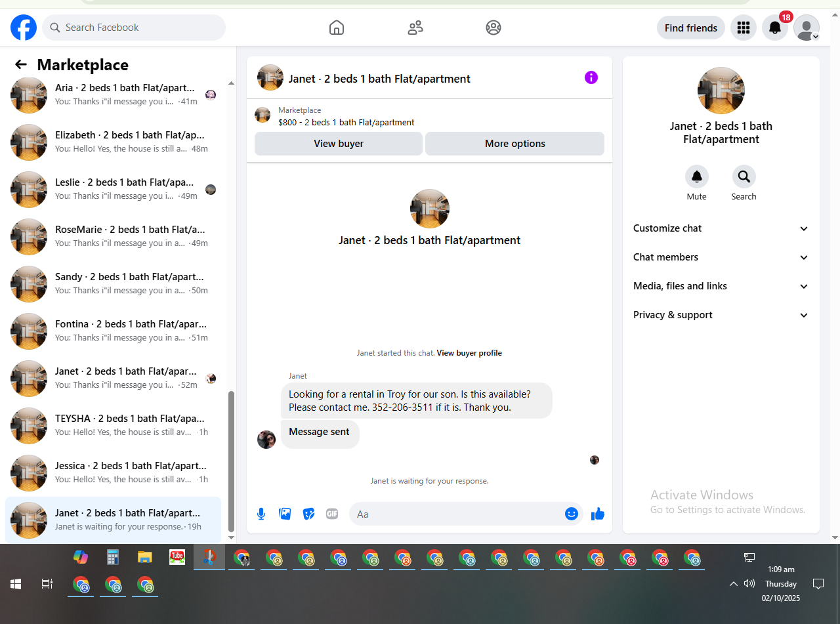The image size is (840, 624).
Task: Open the YouTube downloader taskbar icon
Action: 177,557
